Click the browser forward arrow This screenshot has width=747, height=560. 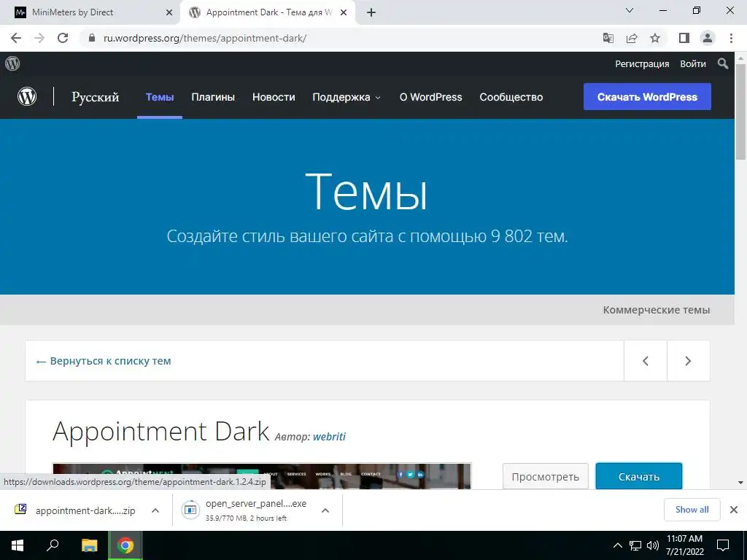39,38
